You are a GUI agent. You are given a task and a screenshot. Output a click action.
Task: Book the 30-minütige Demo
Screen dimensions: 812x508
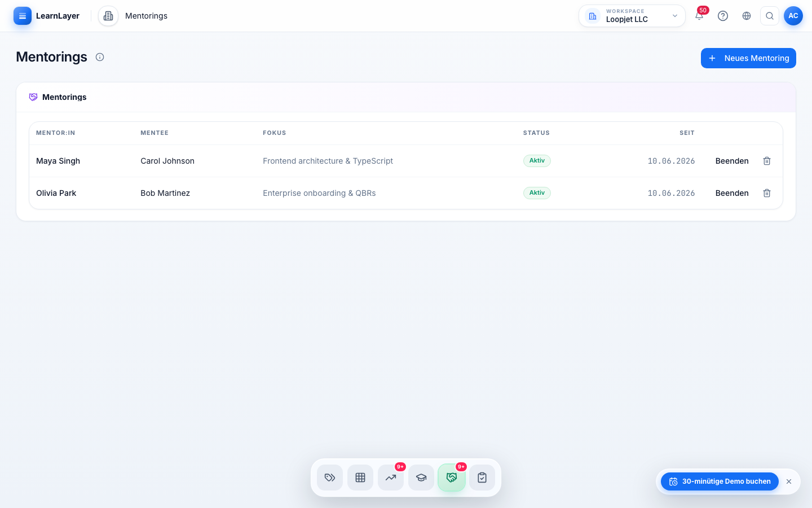(720, 481)
